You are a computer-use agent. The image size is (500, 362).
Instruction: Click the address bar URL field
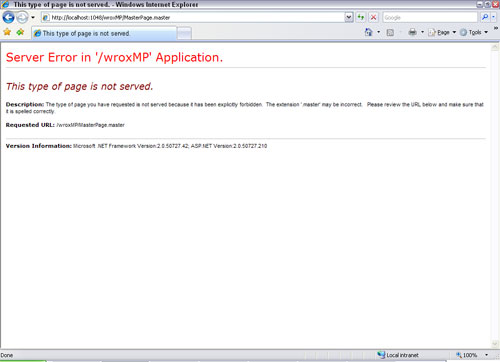coord(193,17)
